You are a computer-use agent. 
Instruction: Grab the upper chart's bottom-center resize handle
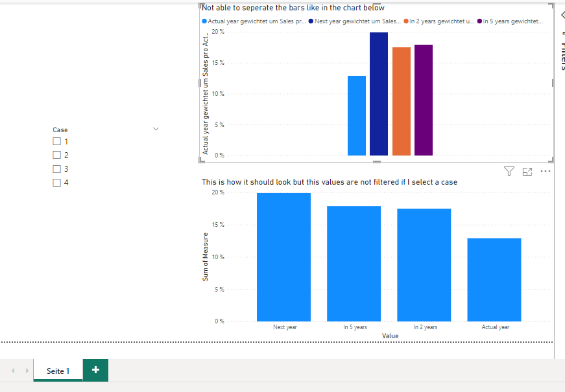tap(376, 162)
